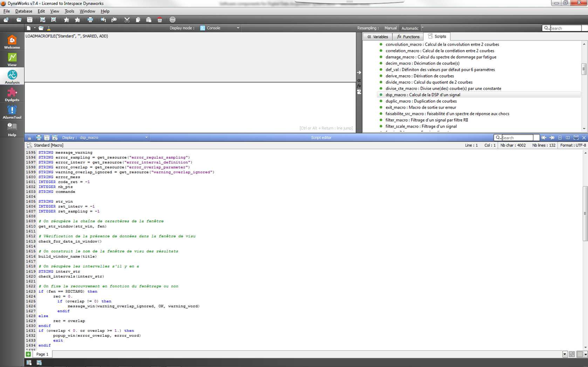Click the script editor Search field

click(517, 138)
